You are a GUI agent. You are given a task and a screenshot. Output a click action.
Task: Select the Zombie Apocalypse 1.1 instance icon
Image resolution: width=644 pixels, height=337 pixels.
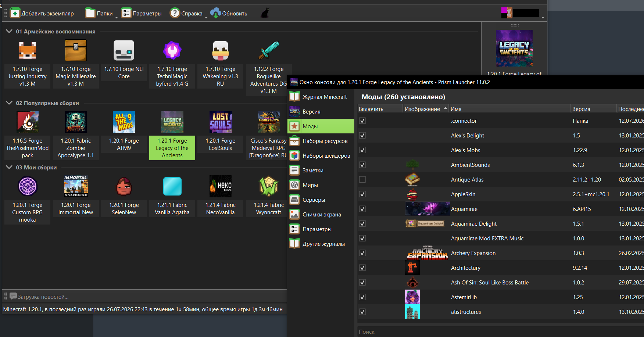[76, 122]
